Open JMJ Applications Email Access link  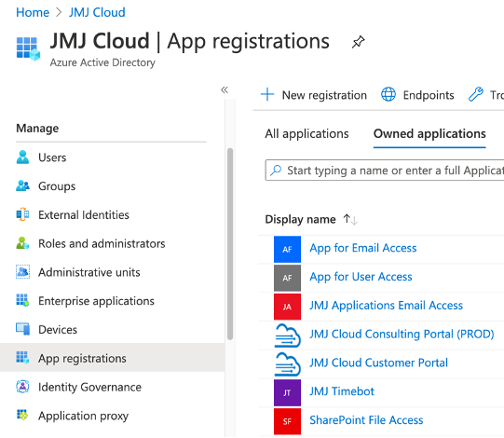pyautogui.click(x=386, y=305)
